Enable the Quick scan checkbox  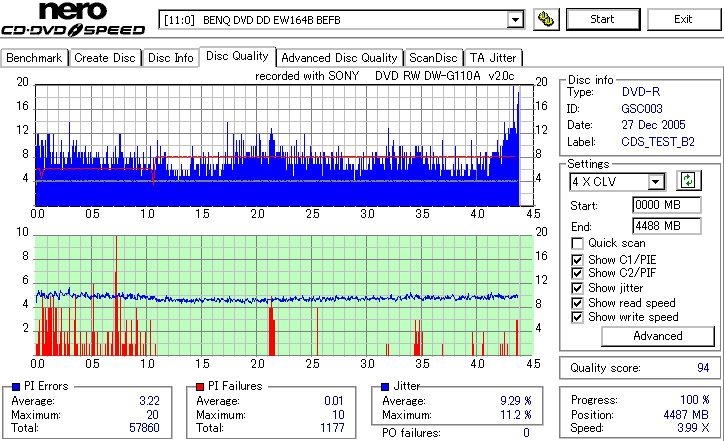(577, 243)
